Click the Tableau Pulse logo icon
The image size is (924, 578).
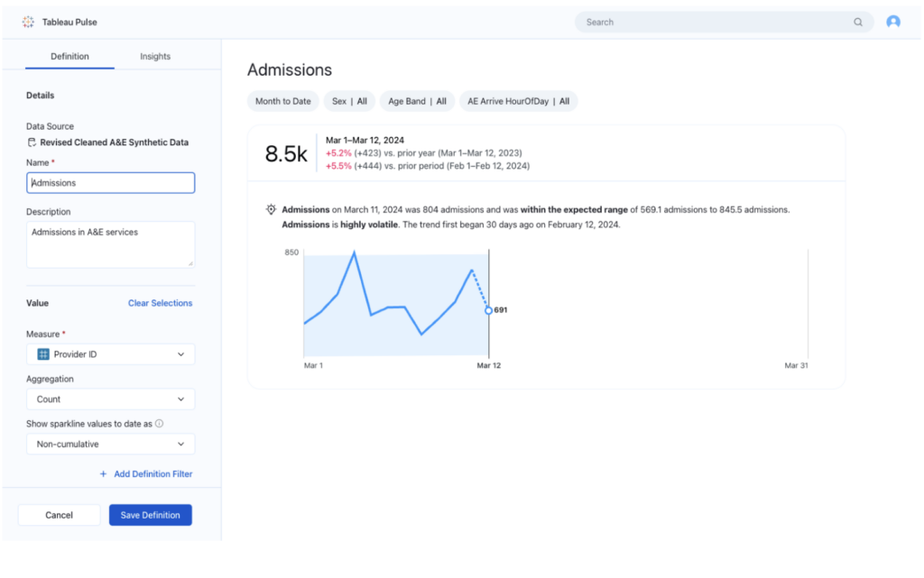(x=29, y=22)
